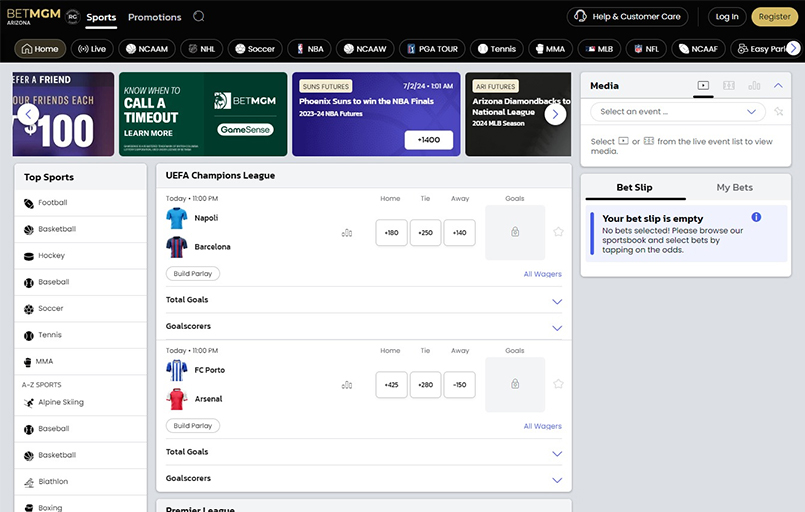Switch to the My Bets tab
The height and width of the screenshot is (512, 805).
pyautogui.click(x=734, y=187)
